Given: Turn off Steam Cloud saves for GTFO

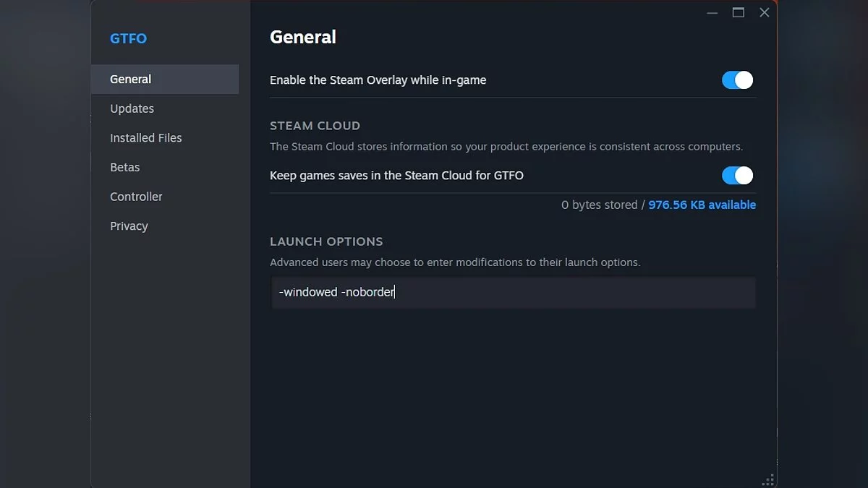Looking at the screenshot, I should coord(737,176).
